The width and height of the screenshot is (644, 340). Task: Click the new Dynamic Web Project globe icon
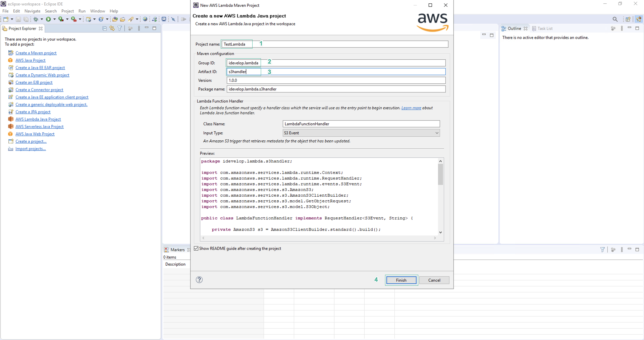89,19
